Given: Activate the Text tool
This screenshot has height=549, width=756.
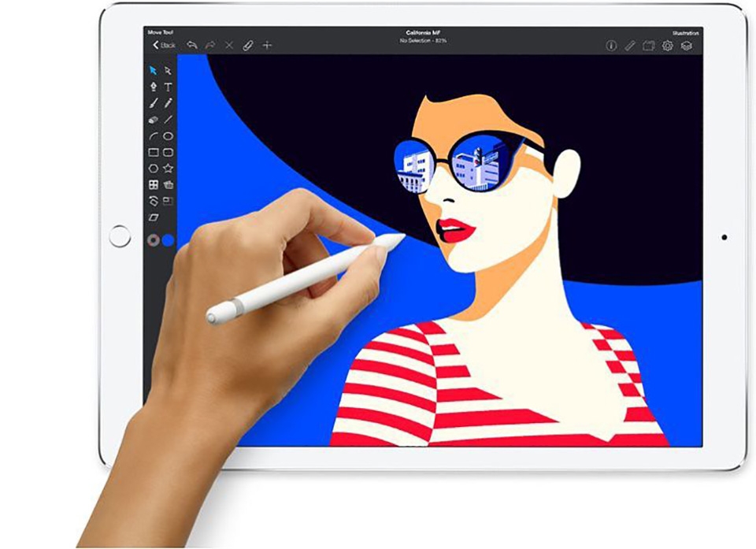Looking at the screenshot, I should tap(168, 87).
